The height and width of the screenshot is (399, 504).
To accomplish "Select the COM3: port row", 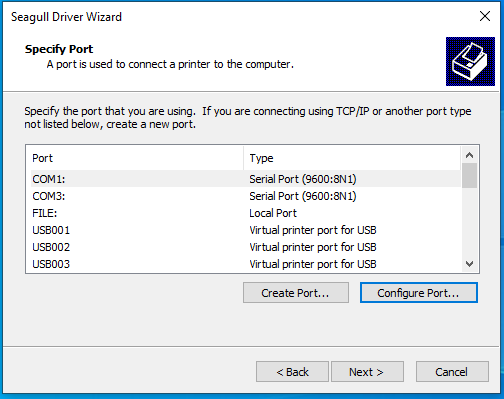I will 246,196.
